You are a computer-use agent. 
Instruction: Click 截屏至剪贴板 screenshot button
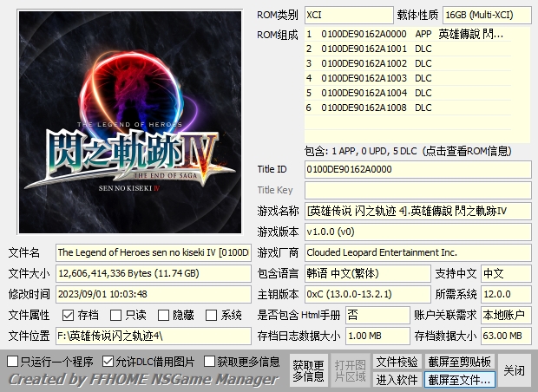click(x=459, y=362)
